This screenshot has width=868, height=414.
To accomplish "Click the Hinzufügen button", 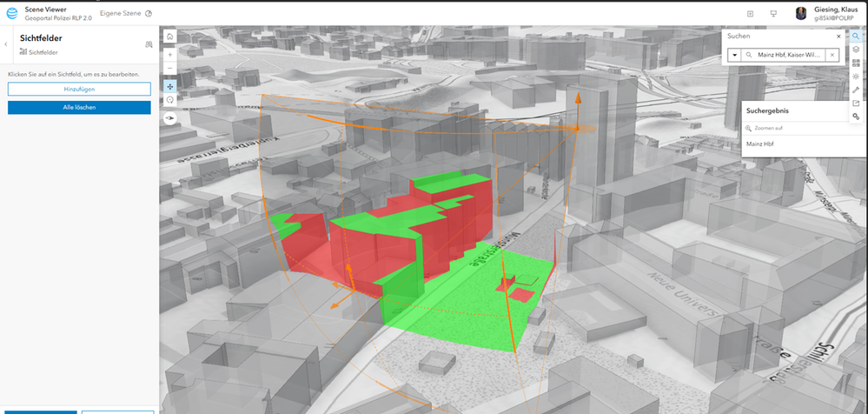I will click(79, 89).
